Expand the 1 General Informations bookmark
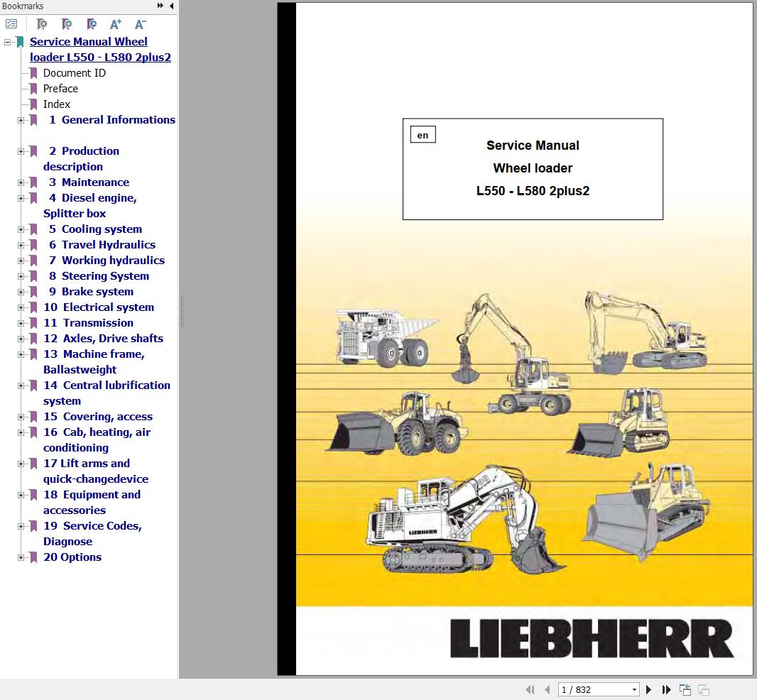This screenshot has height=700, width=757. pyautogui.click(x=21, y=120)
